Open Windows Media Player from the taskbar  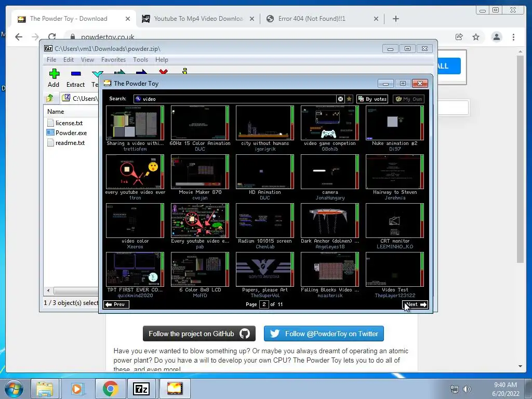[x=77, y=389]
